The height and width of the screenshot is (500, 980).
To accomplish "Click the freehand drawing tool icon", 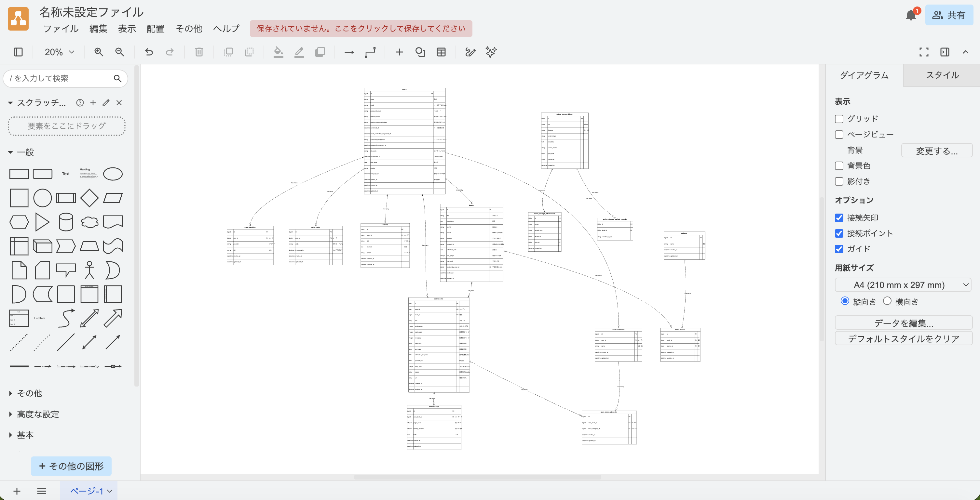I will click(470, 52).
